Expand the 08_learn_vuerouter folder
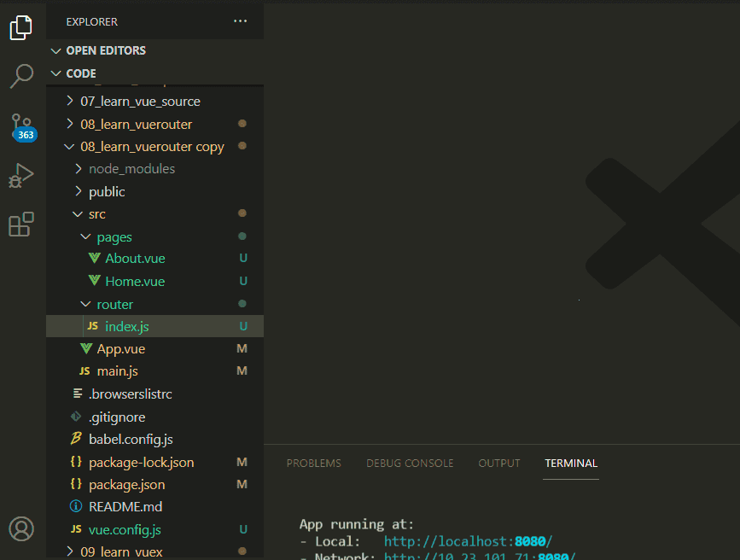This screenshot has width=740, height=560. pyautogui.click(x=70, y=124)
